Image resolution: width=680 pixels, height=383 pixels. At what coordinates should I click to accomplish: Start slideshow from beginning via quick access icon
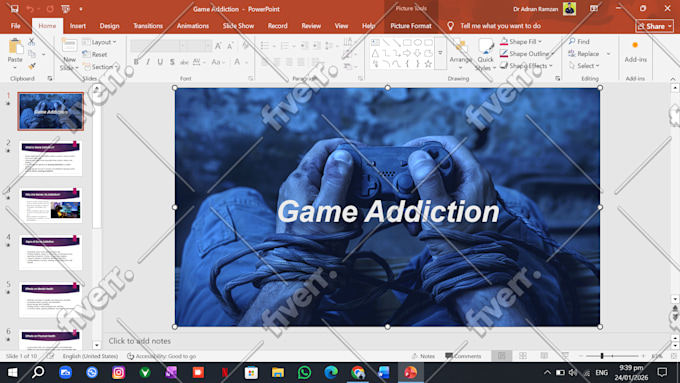pyautogui.click(x=65, y=9)
